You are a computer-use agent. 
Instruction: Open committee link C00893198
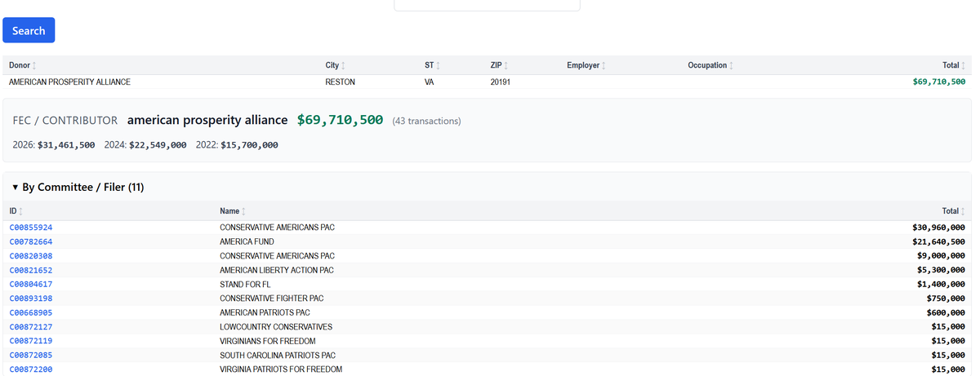coord(31,299)
